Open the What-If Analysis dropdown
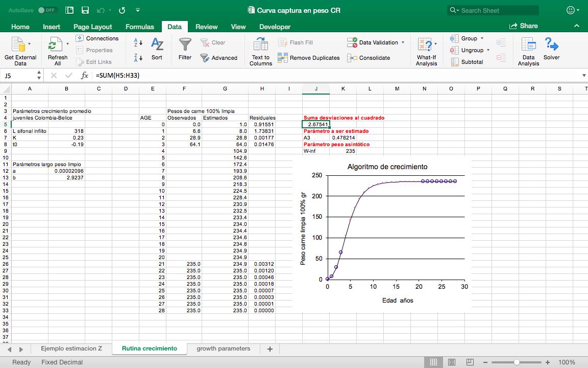The image size is (588, 368). pyautogui.click(x=426, y=51)
